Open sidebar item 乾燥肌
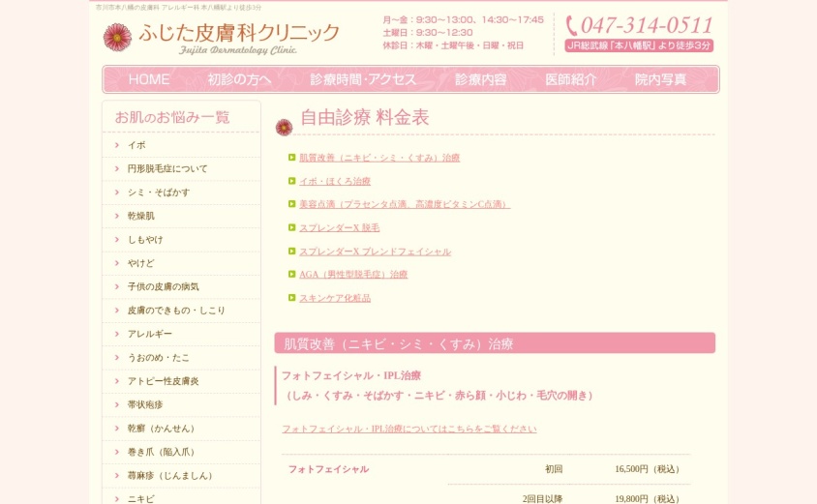This screenshot has height=504, width=817. click(x=140, y=216)
